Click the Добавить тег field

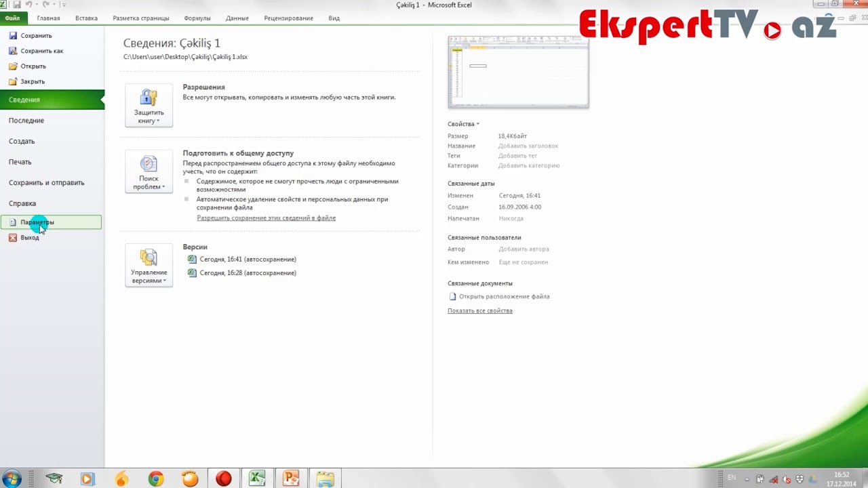pyautogui.click(x=518, y=156)
